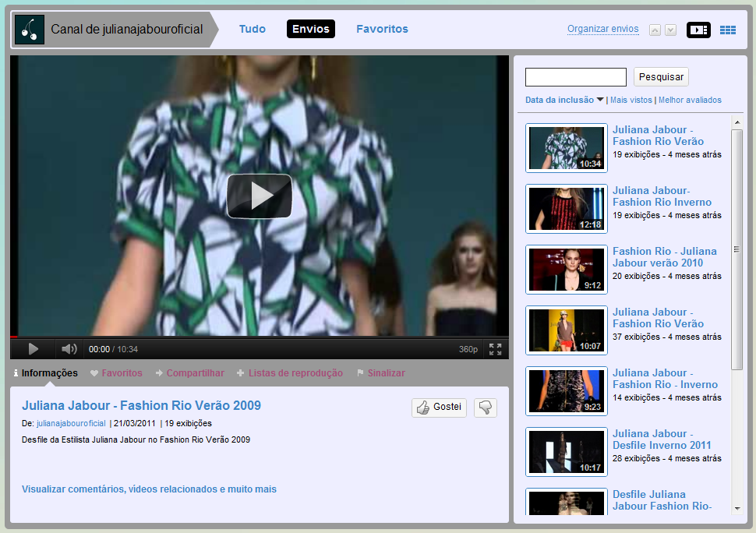Open julianajabouroficial uploader link
This screenshot has height=533, width=756.
pos(71,424)
